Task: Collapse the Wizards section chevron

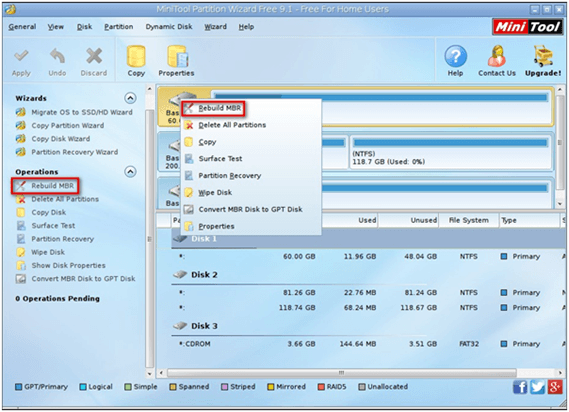Action: [x=130, y=98]
